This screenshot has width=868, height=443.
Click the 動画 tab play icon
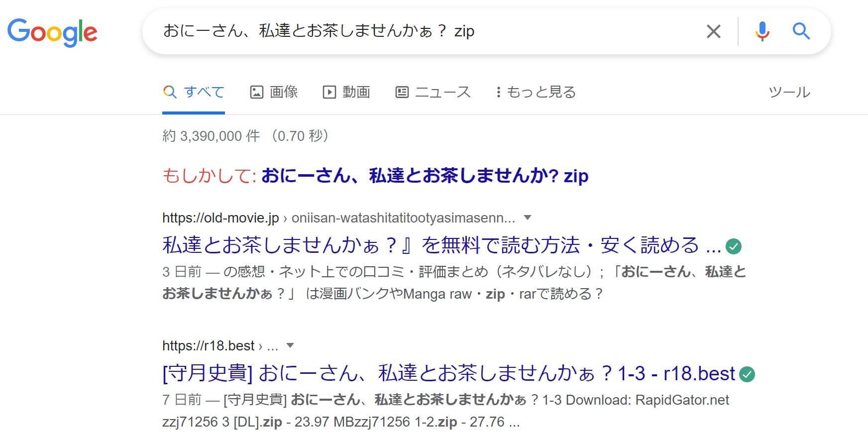point(329,92)
